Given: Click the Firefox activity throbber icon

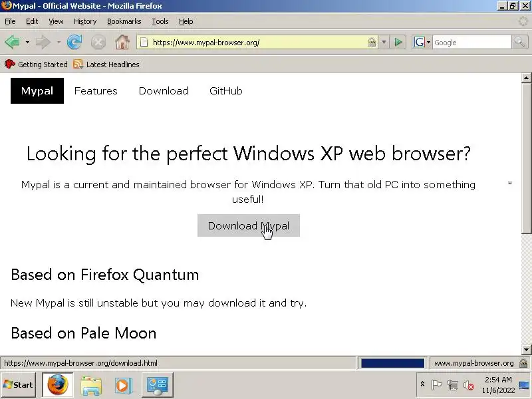Looking at the screenshot, I should coord(523,21).
